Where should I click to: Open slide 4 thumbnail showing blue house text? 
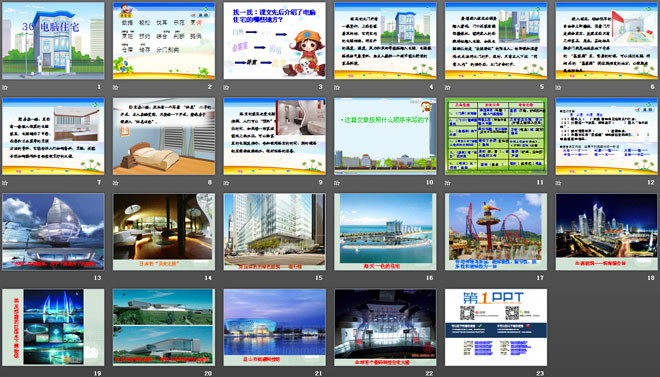click(x=385, y=40)
